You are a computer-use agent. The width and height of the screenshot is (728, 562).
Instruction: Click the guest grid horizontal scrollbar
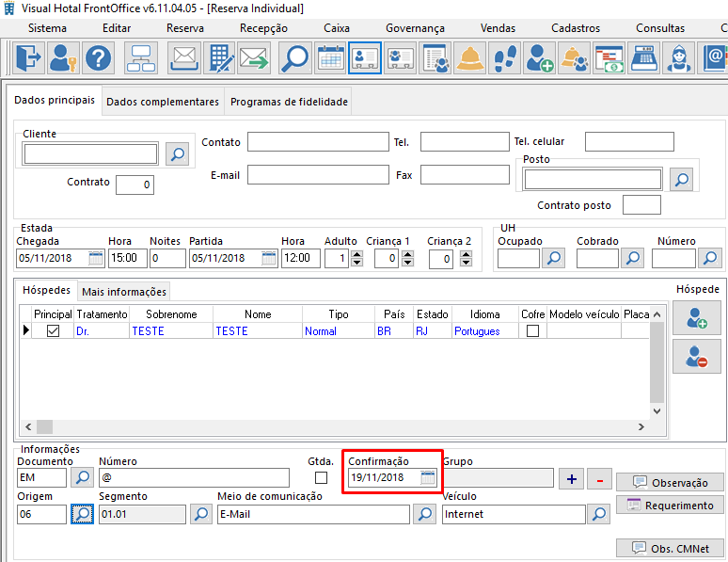pyautogui.click(x=334, y=426)
